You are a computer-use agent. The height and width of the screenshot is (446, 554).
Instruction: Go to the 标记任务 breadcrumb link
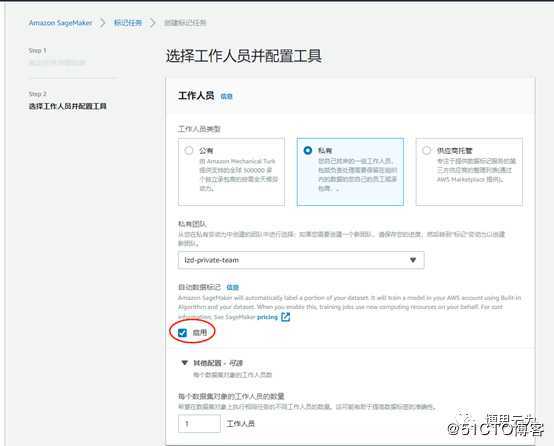click(x=128, y=23)
